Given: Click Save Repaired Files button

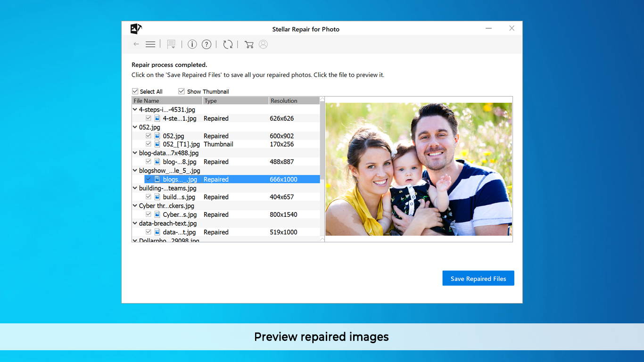Looking at the screenshot, I should pyautogui.click(x=478, y=279).
